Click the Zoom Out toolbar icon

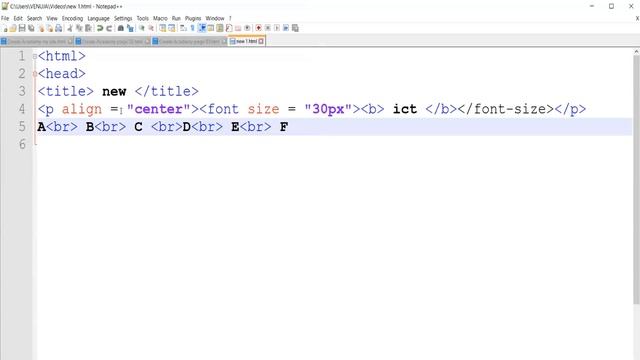click(x=151, y=28)
